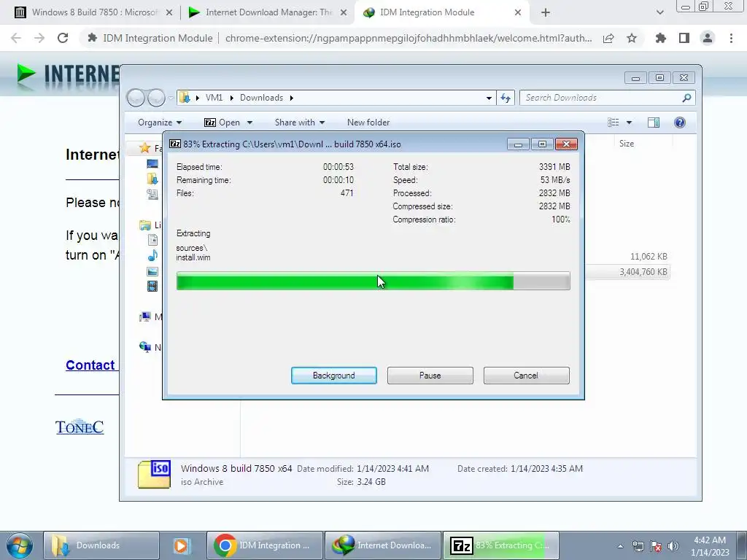Bookmark this page with the star icon

pyautogui.click(x=632, y=38)
